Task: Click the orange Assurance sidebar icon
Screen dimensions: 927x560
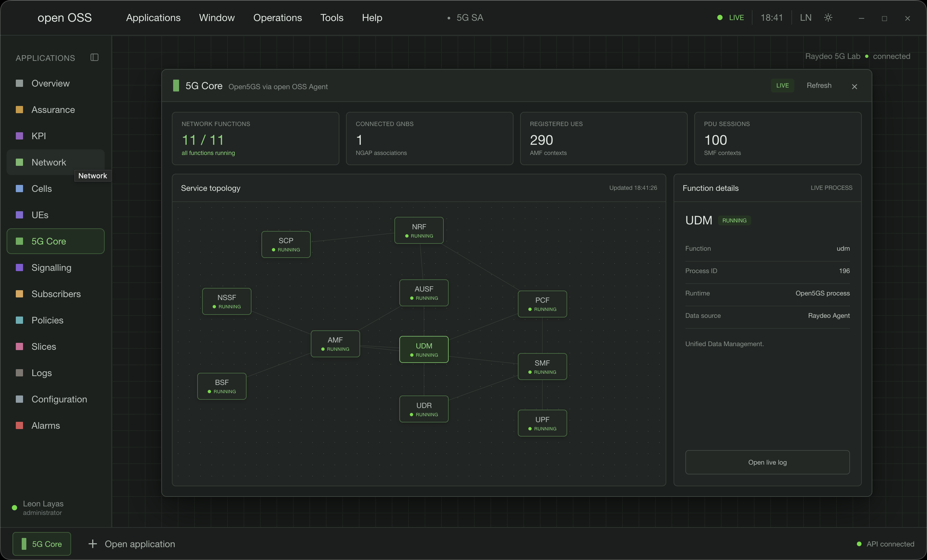Action: tap(19, 110)
